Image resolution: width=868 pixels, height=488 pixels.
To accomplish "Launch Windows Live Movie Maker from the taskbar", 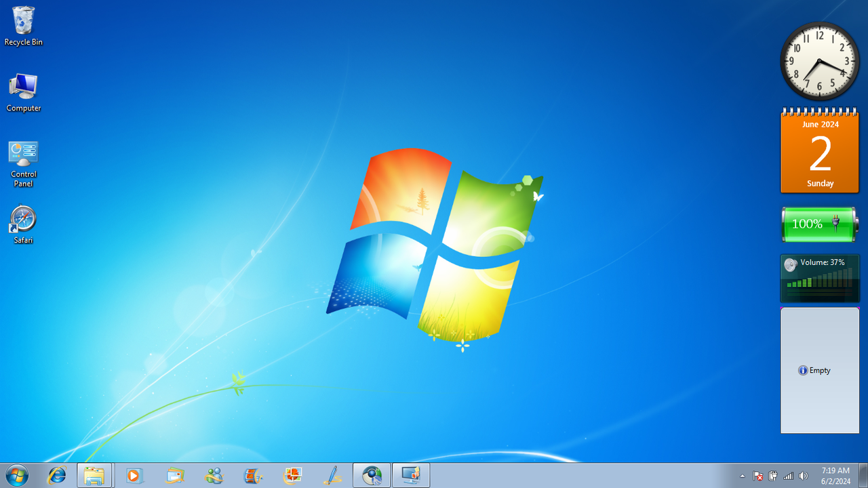I will coord(253,476).
